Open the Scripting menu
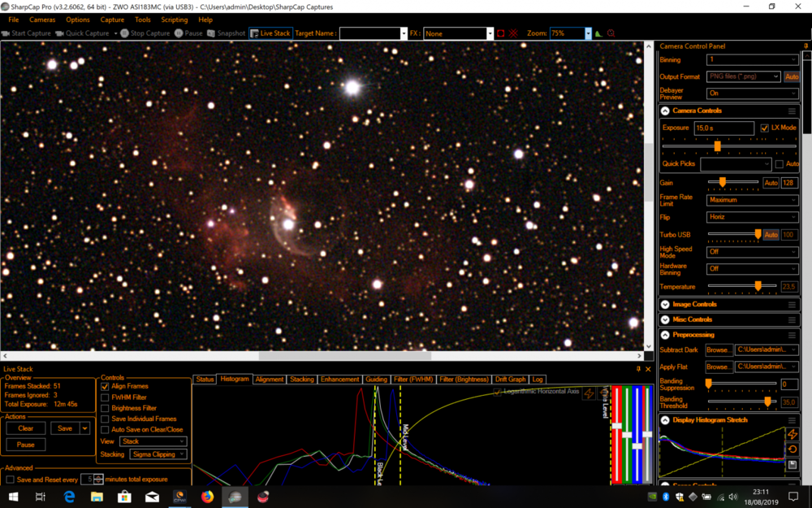This screenshot has height=508, width=812. click(x=174, y=20)
